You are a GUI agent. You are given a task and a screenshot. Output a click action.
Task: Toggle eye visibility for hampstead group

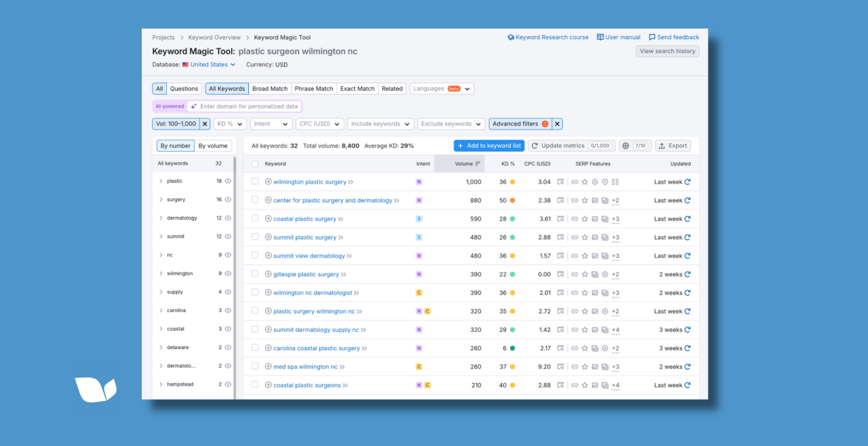[228, 384]
